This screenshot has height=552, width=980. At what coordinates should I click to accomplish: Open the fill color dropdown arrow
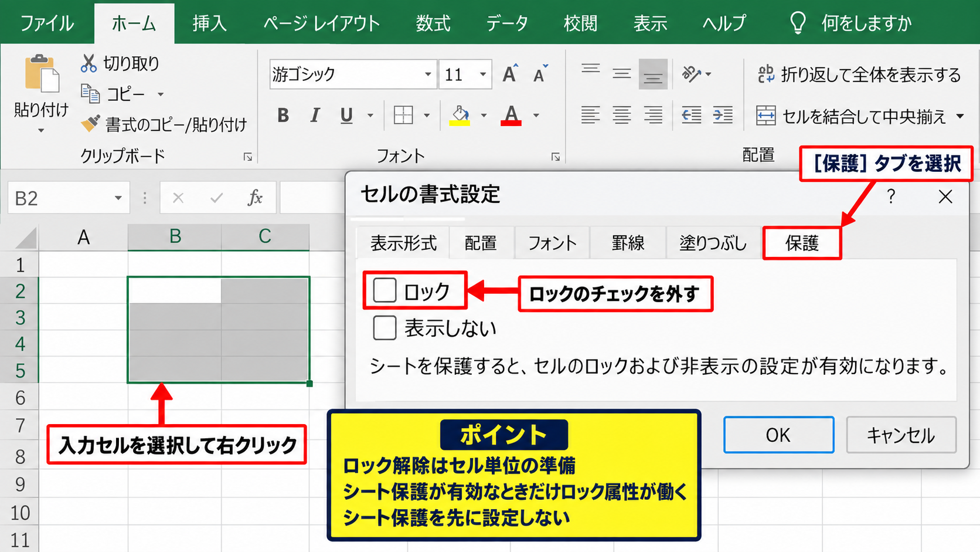click(x=484, y=116)
